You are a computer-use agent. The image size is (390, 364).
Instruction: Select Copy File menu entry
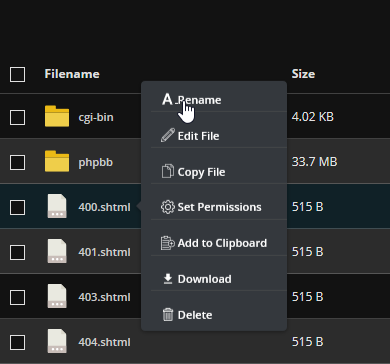(214, 172)
